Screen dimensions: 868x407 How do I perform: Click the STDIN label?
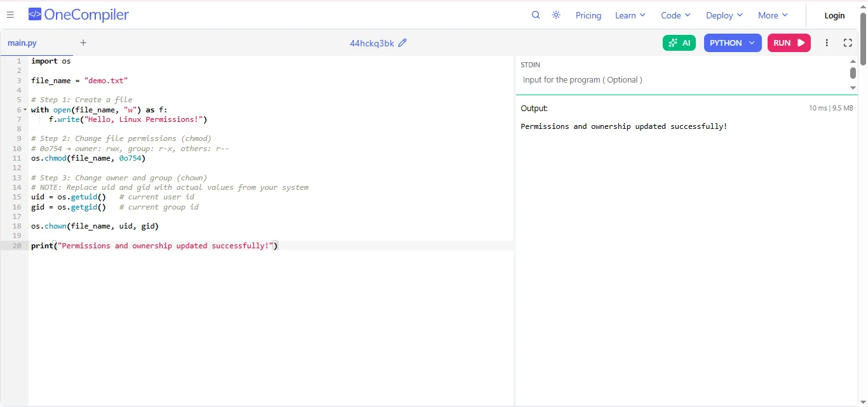531,65
